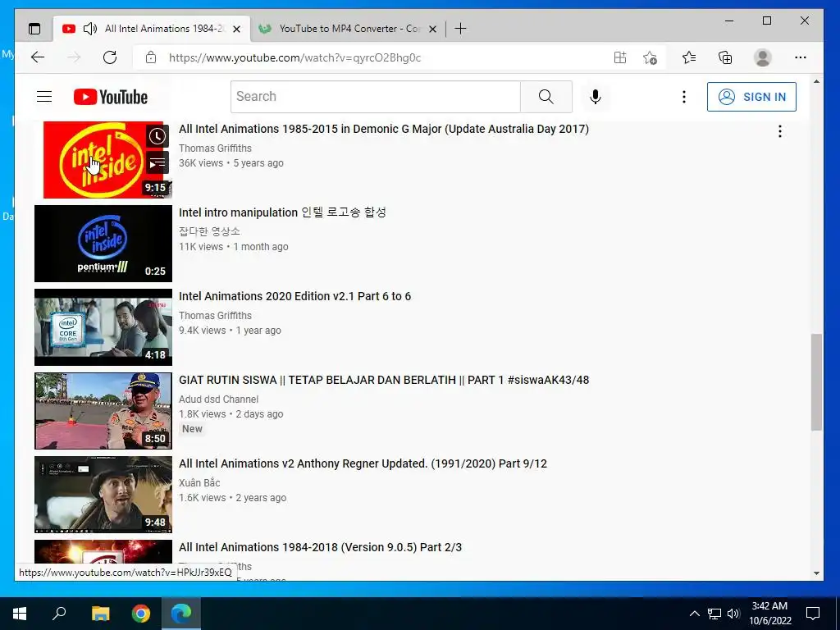Viewport: 840px width, 630px height.
Task: Open the police officer thumbnail video
Action: click(x=103, y=411)
